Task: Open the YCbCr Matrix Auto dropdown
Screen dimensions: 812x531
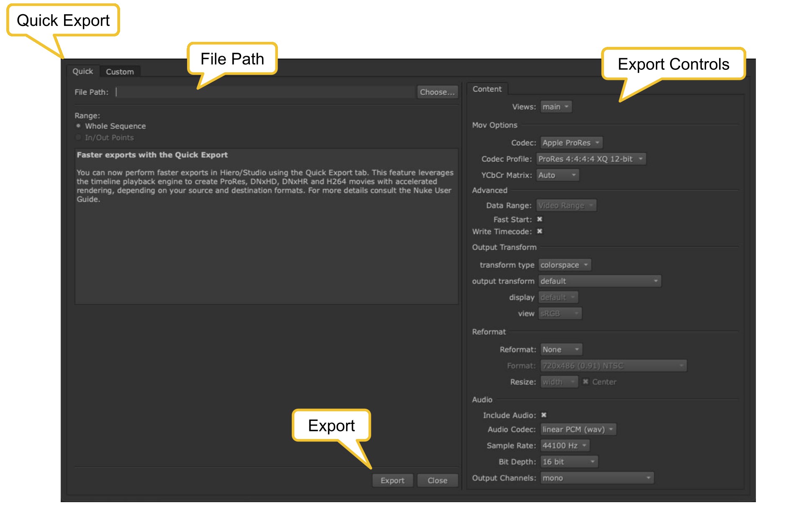Action: pyautogui.click(x=558, y=175)
